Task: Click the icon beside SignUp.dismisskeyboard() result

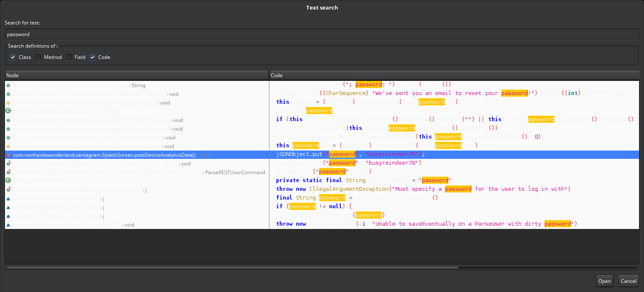Action: point(8,138)
